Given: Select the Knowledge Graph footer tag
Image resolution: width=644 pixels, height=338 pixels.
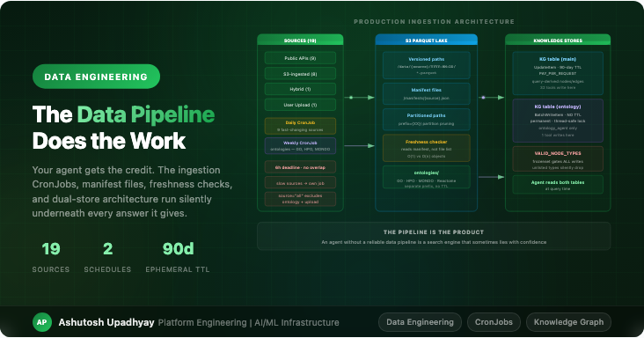Looking at the screenshot, I should [x=568, y=322].
